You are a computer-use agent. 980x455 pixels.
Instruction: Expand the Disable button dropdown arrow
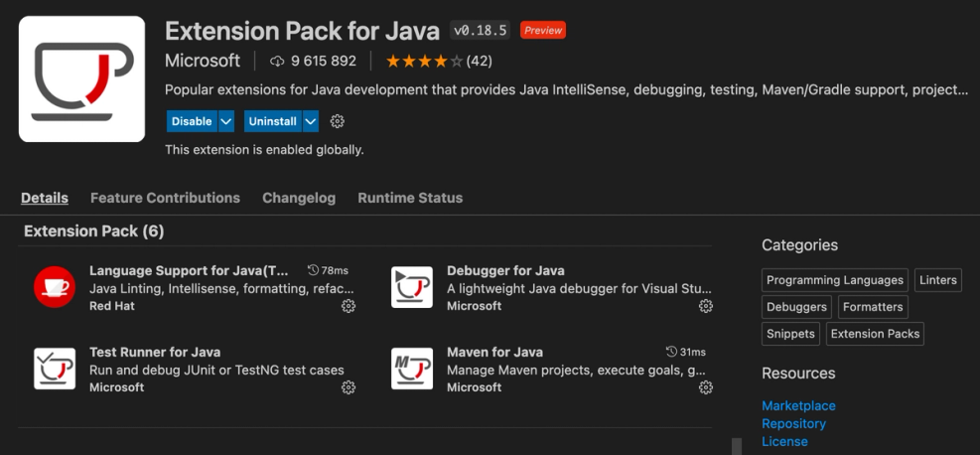tap(226, 121)
